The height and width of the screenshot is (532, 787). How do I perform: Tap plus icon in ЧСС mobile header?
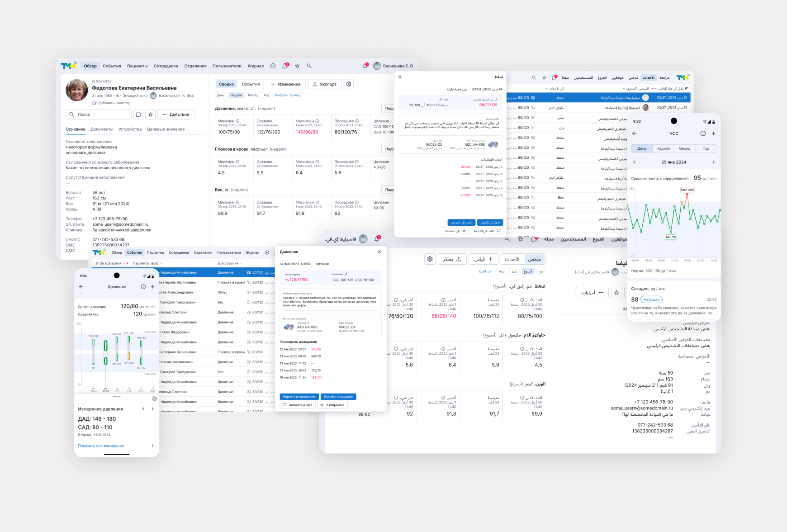click(713, 133)
